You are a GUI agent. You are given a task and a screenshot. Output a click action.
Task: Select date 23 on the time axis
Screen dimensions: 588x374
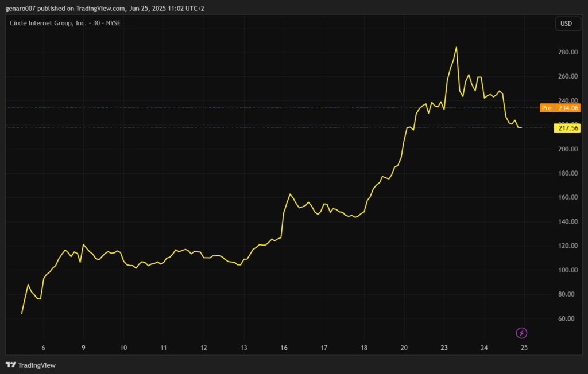444,348
